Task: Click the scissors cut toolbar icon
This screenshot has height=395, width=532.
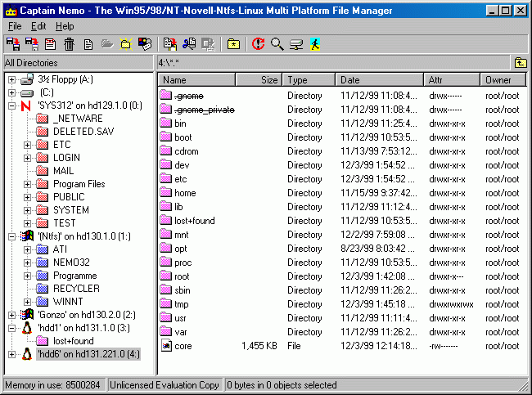Action: [x=189, y=44]
